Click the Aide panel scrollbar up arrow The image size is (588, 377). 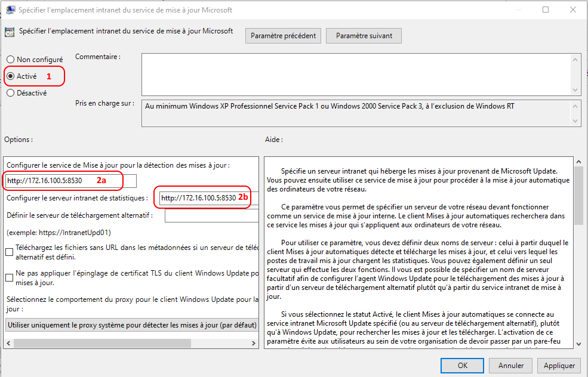(x=578, y=162)
